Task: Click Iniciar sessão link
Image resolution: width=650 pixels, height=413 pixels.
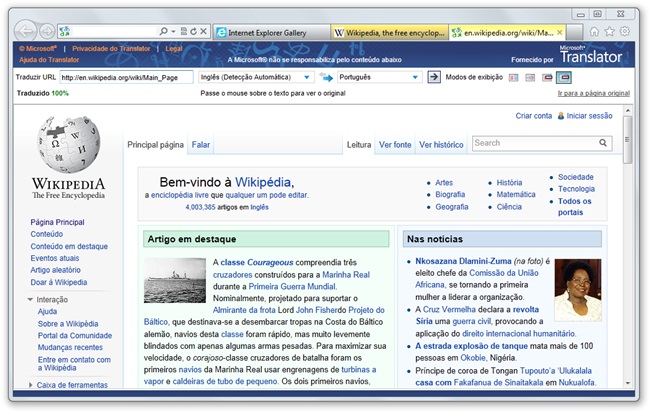Action: [x=589, y=116]
